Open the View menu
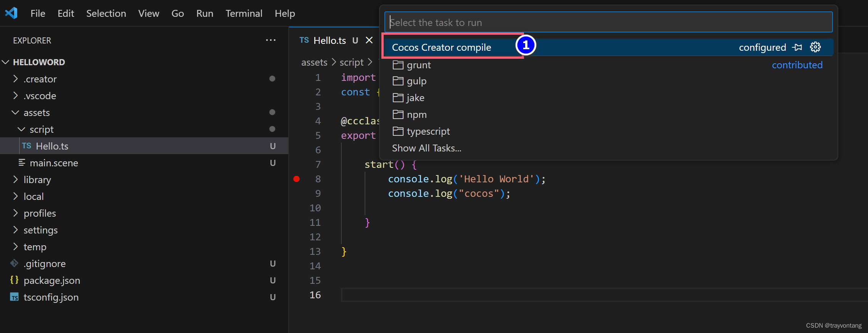The width and height of the screenshot is (868, 333). tap(149, 13)
